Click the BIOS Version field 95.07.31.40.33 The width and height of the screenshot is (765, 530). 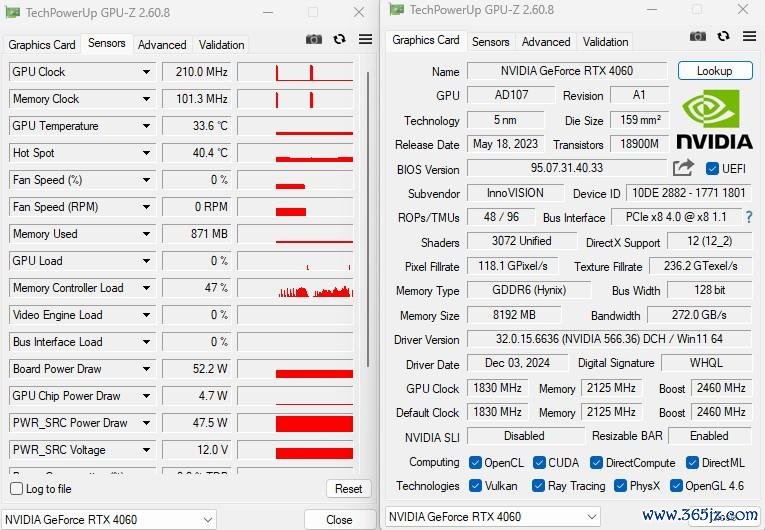click(x=567, y=168)
